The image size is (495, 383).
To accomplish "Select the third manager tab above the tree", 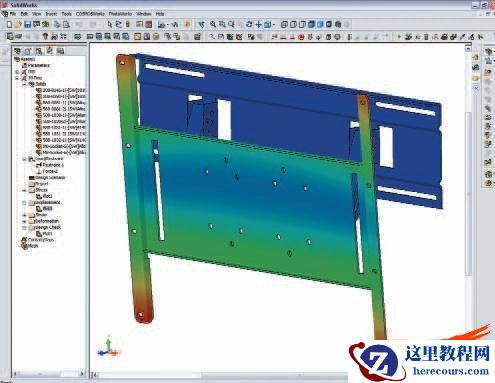I will click(x=39, y=51).
